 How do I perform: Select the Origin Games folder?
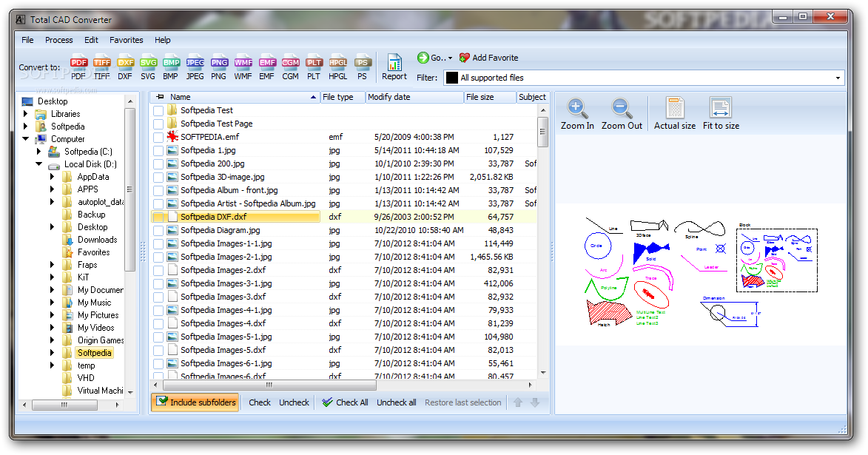100,340
